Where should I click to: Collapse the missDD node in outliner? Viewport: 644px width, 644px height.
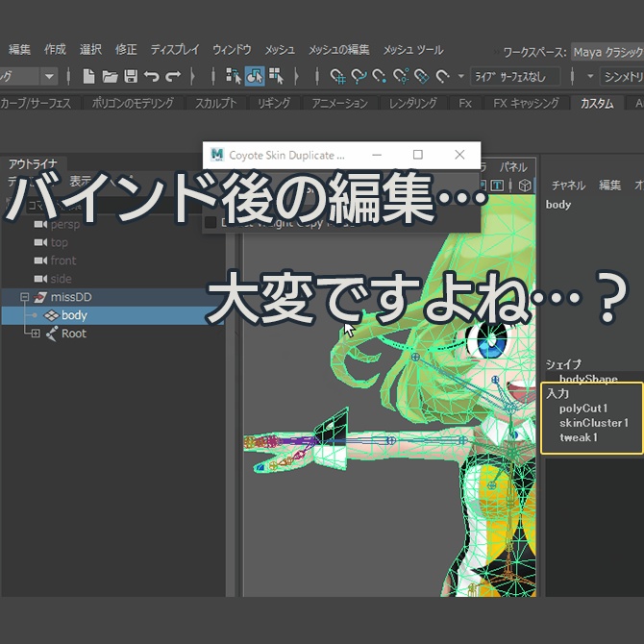tap(25, 297)
